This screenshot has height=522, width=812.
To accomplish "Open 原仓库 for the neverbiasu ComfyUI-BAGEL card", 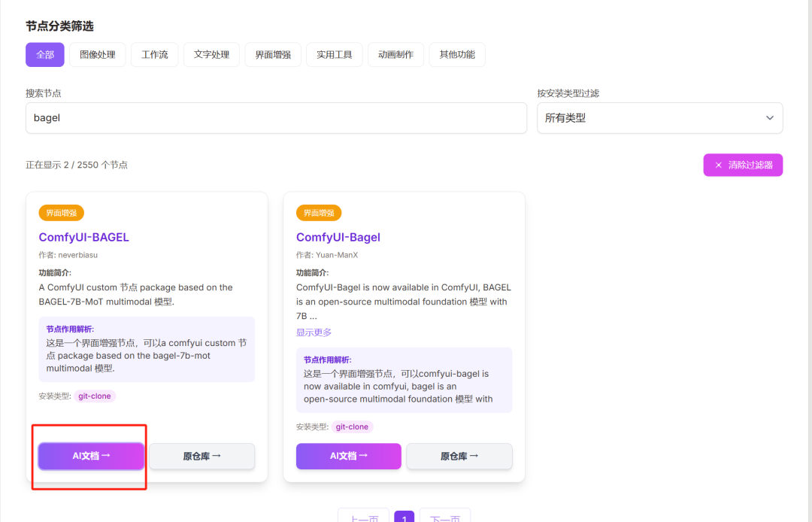I will (x=202, y=457).
